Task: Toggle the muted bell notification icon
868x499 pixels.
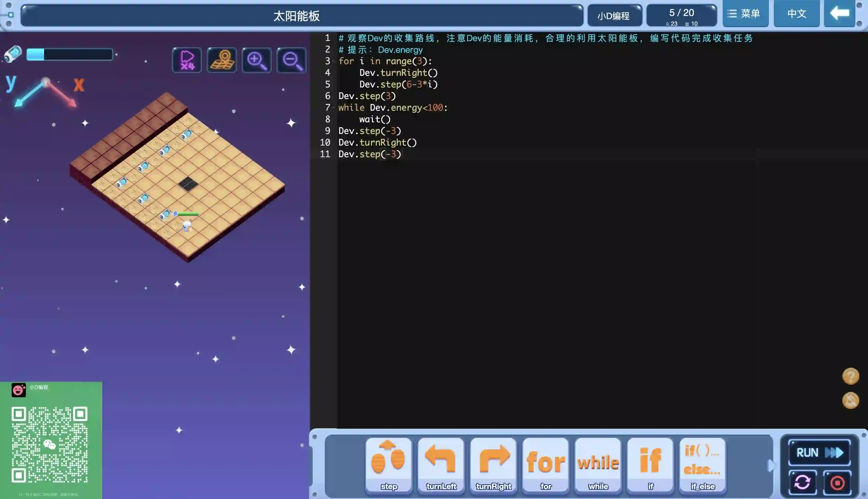Action: point(851,400)
